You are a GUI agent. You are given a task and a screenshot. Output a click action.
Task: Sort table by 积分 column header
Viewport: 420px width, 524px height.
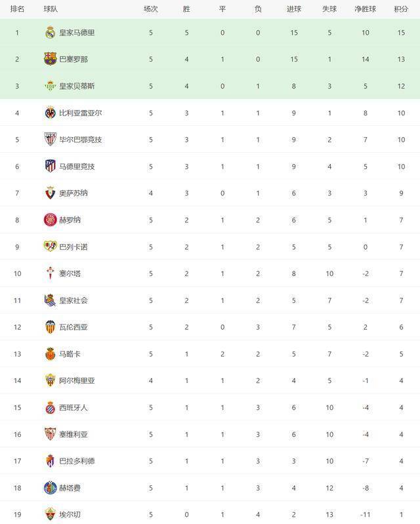401,9
